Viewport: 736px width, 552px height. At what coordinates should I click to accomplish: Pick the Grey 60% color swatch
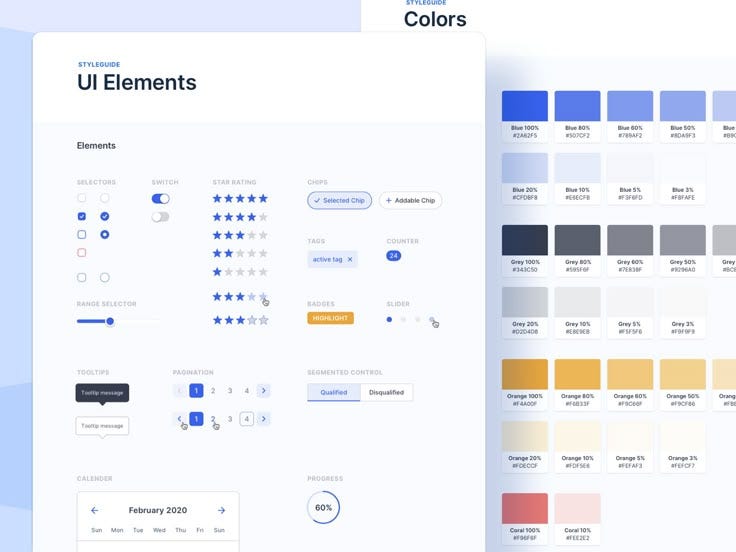click(630, 240)
